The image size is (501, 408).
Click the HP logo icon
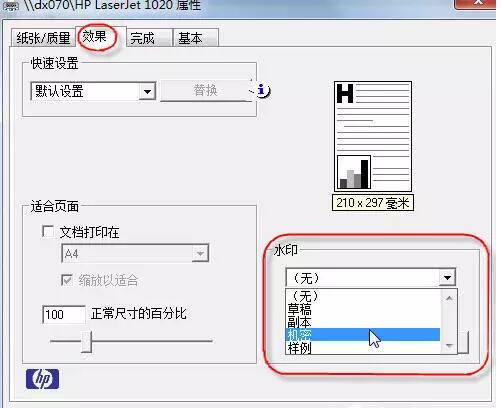42,379
